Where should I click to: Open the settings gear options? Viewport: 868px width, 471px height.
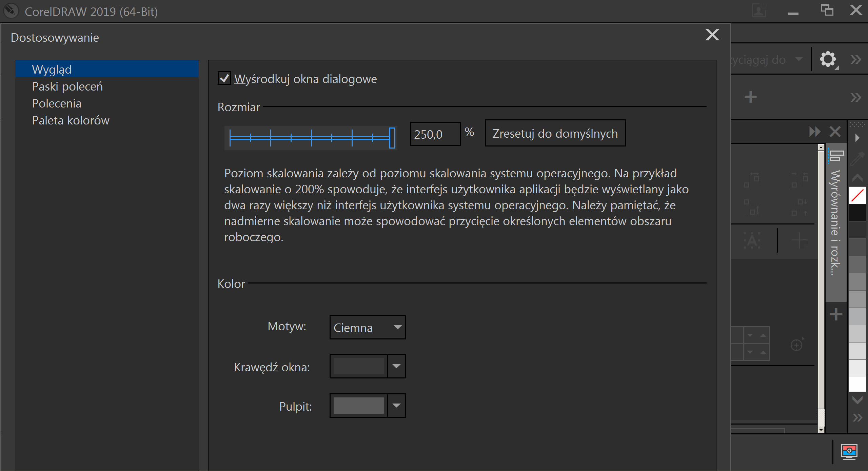[x=828, y=60]
